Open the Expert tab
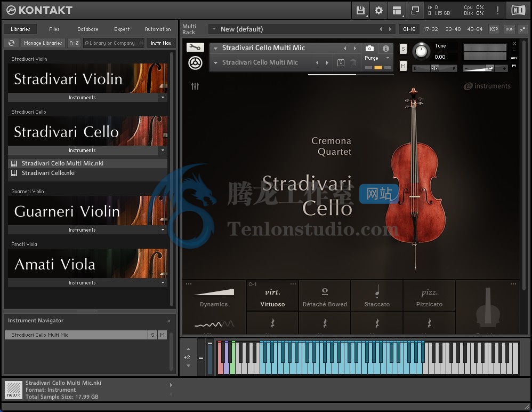Screen dimensions: 532x412 (x=122, y=29)
